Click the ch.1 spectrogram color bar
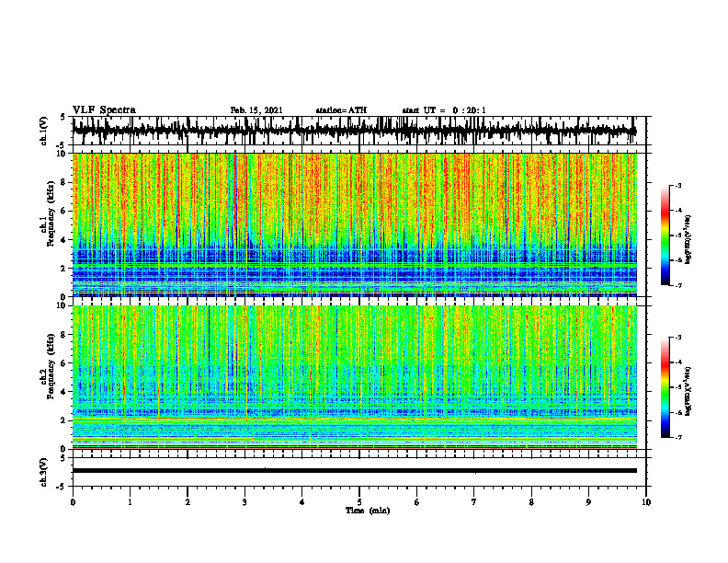 click(665, 236)
